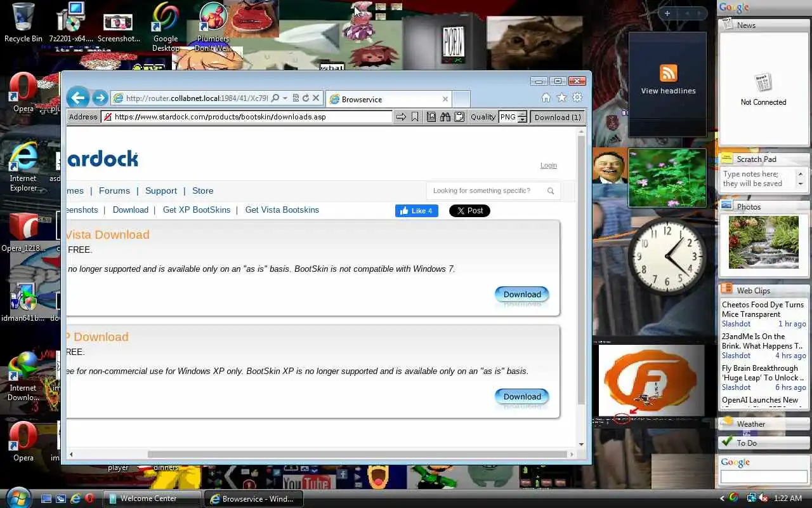Expand the To Do panel in the sidebar

764,443
